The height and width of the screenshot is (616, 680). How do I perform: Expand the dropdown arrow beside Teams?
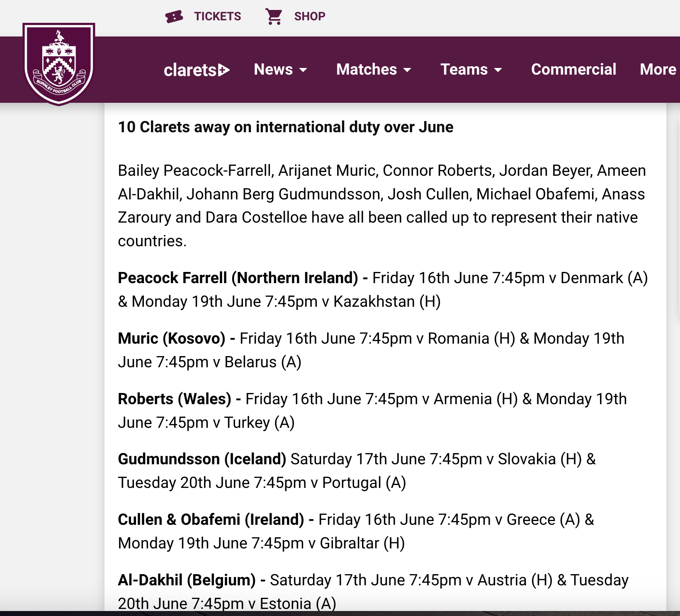[x=498, y=70]
